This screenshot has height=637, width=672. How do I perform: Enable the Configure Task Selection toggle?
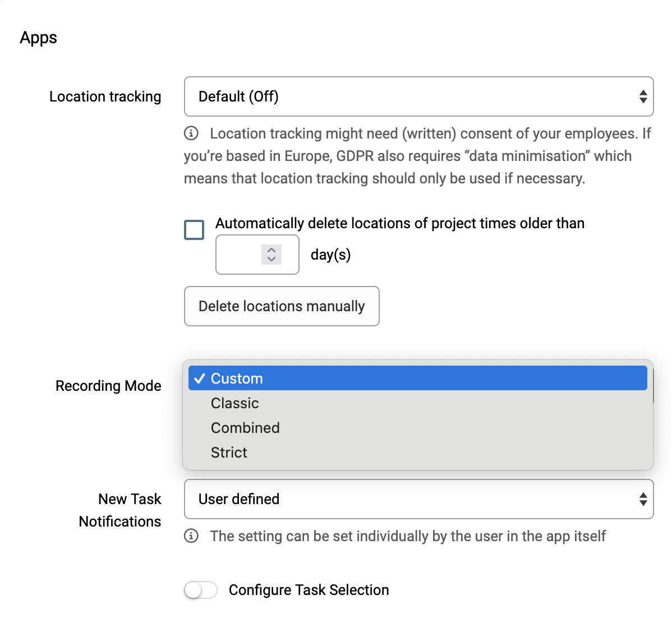click(x=201, y=590)
